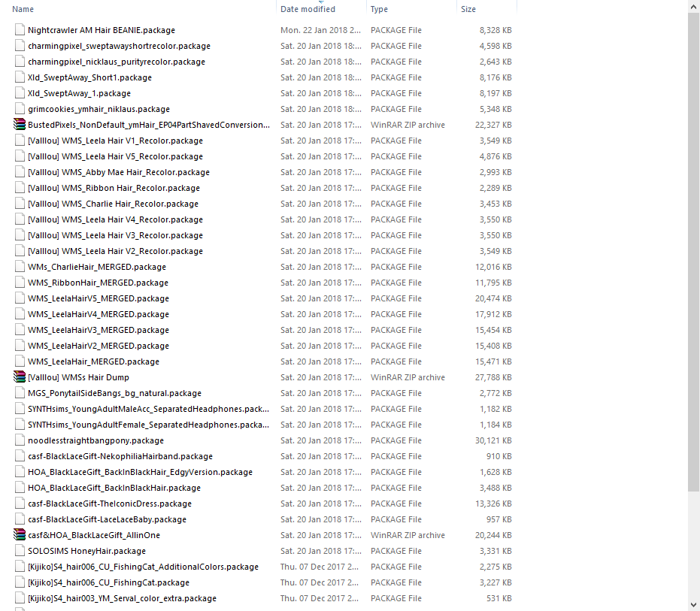Click the WinRAR icon for casf&HOA_BlackLaceGift_AllinOne

[x=20, y=535]
